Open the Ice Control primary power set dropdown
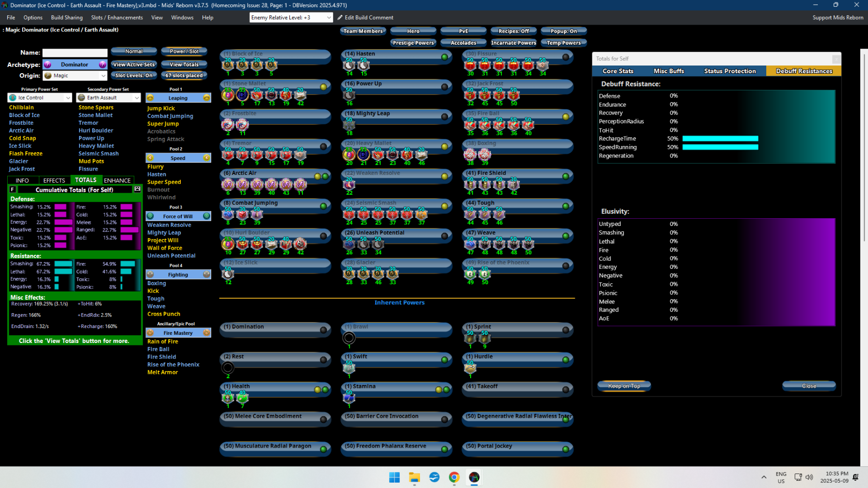868x488 pixels. pos(40,98)
